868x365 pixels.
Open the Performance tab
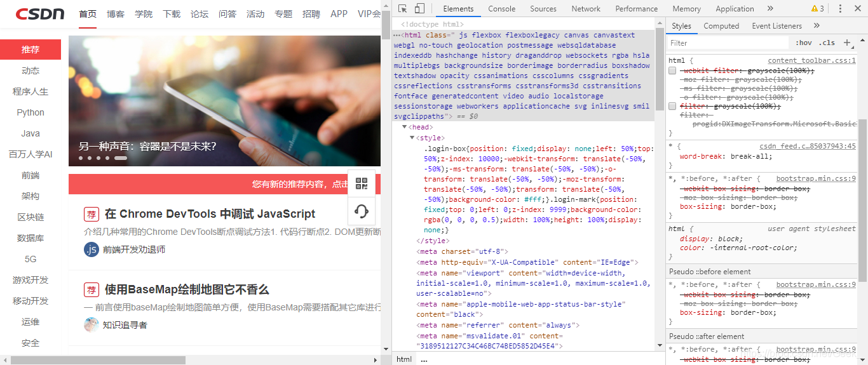[x=637, y=9]
